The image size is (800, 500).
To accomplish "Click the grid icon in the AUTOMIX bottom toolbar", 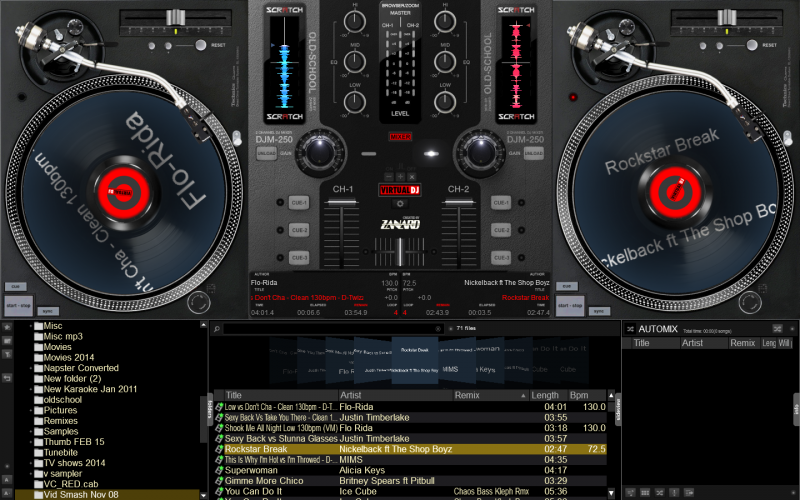I will (645, 492).
